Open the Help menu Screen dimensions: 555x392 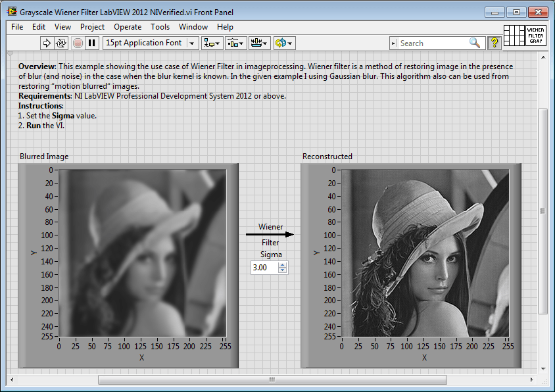(226, 27)
